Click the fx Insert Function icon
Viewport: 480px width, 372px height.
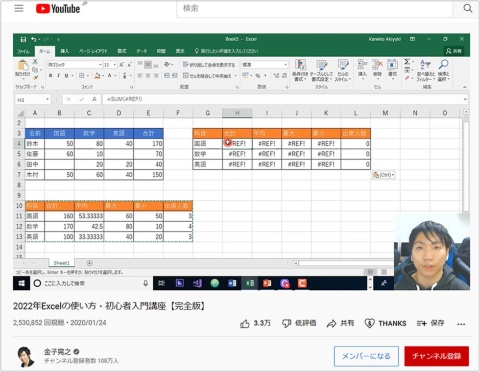[x=94, y=99]
